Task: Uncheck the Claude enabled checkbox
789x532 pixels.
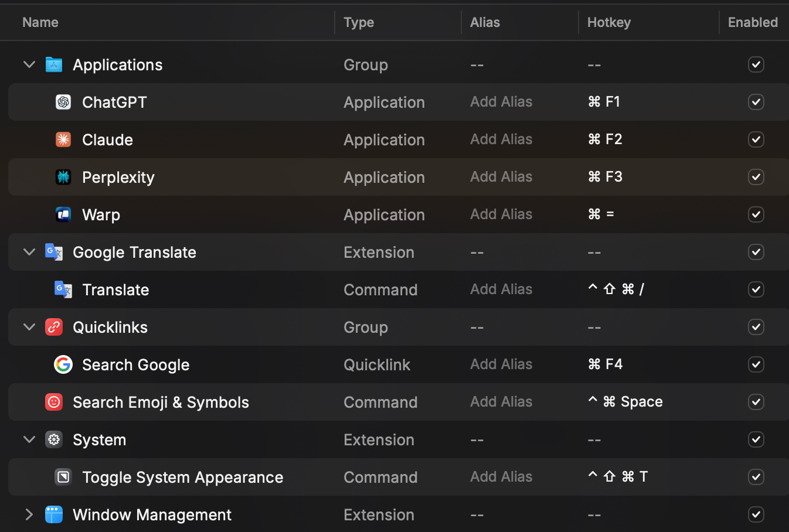Action: coord(756,139)
